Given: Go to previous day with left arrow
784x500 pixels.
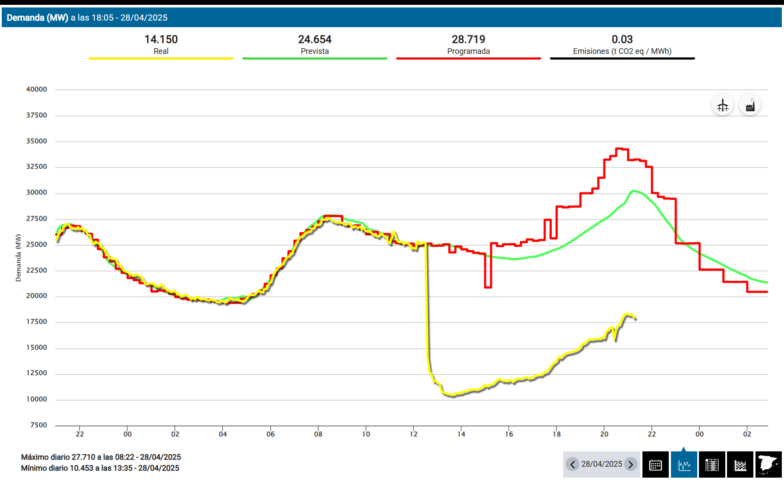Looking at the screenshot, I should pyautogui.click(x=572, y=465).
